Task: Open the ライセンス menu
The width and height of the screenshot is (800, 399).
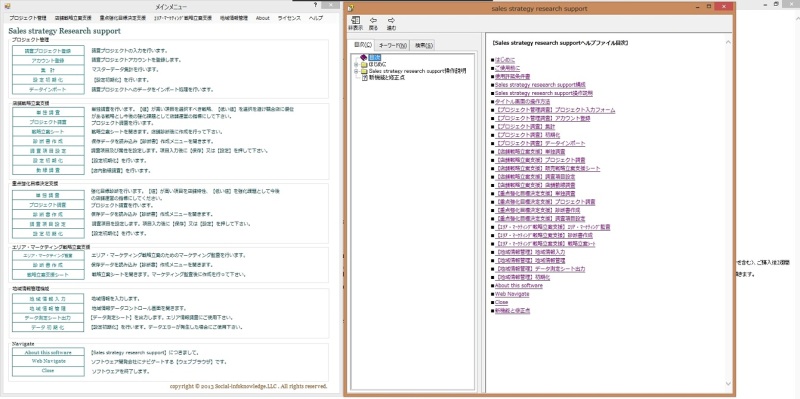Action: (289, 18)
